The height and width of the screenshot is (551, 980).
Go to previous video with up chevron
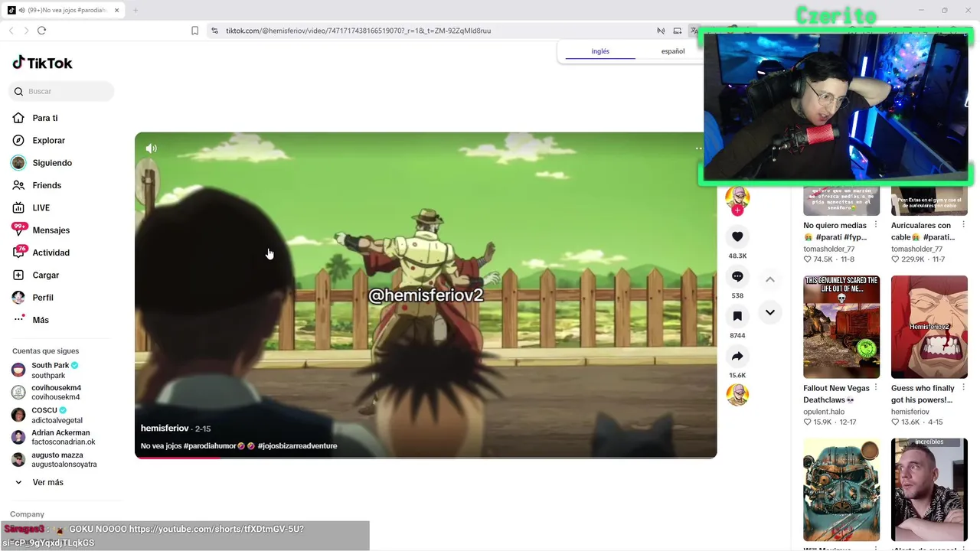click(x=770, y=279)
